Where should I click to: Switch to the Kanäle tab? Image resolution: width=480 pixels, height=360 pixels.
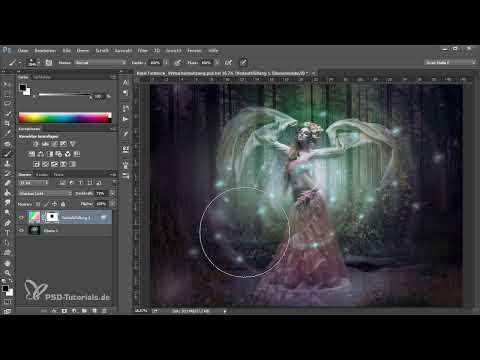point(42,174)
